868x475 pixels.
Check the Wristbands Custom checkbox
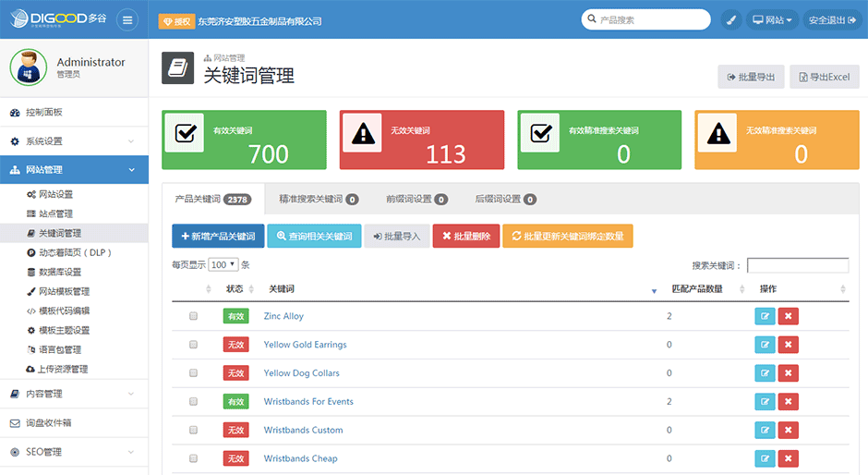(193, 430)
